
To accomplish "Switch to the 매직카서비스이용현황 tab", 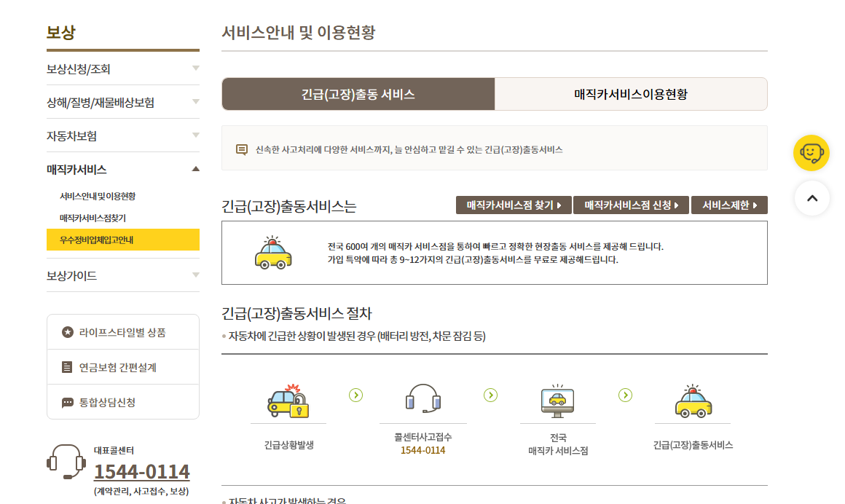I will (x=631, y=94).
